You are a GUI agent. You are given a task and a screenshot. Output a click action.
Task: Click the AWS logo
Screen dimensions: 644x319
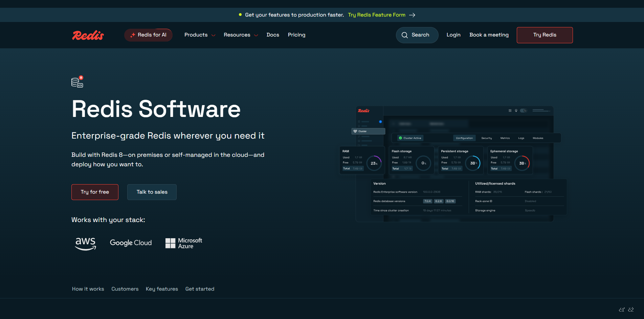[86, 243]
